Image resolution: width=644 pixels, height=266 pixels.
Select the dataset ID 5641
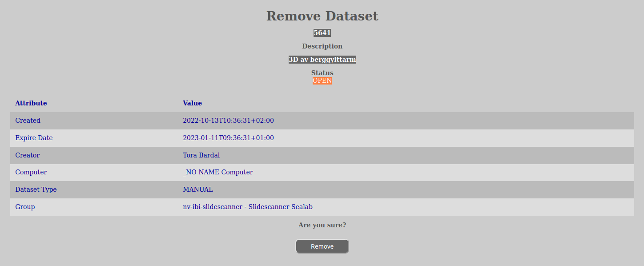[322, 33]
